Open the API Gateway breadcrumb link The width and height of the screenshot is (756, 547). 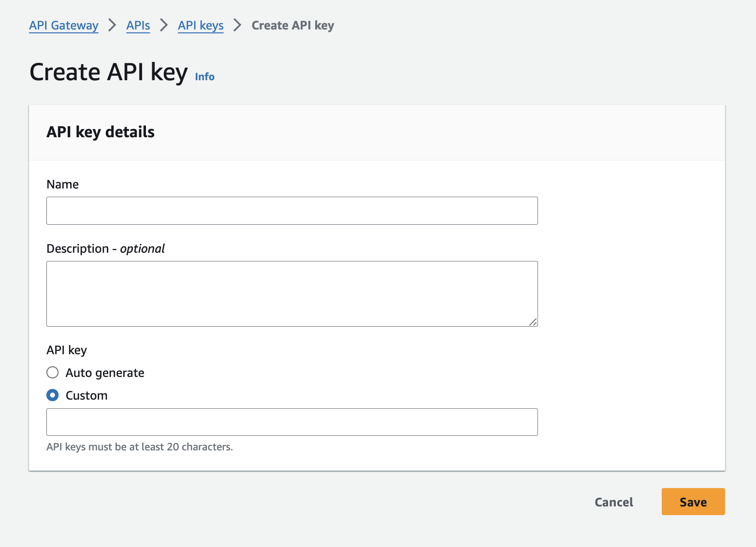click(64, 26)
